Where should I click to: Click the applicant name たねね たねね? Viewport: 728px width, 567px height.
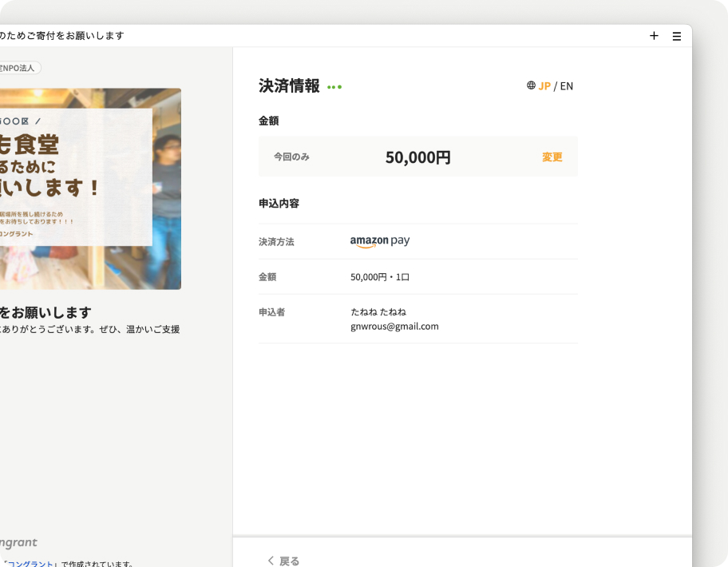pyautogui.click(x=378, y=312)
